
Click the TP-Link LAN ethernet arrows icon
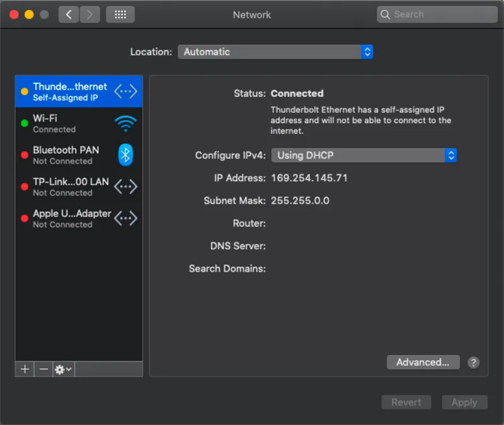125,187
